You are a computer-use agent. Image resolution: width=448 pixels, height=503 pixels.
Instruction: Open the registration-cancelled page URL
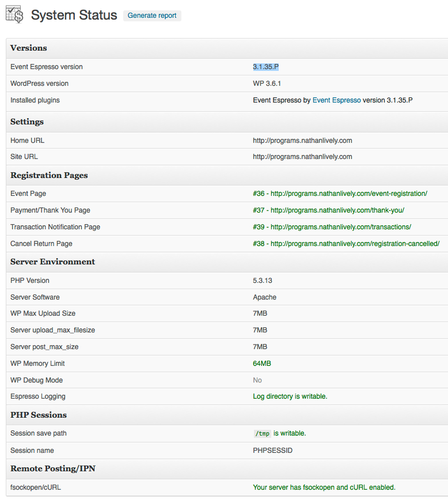tap(355, 244)
